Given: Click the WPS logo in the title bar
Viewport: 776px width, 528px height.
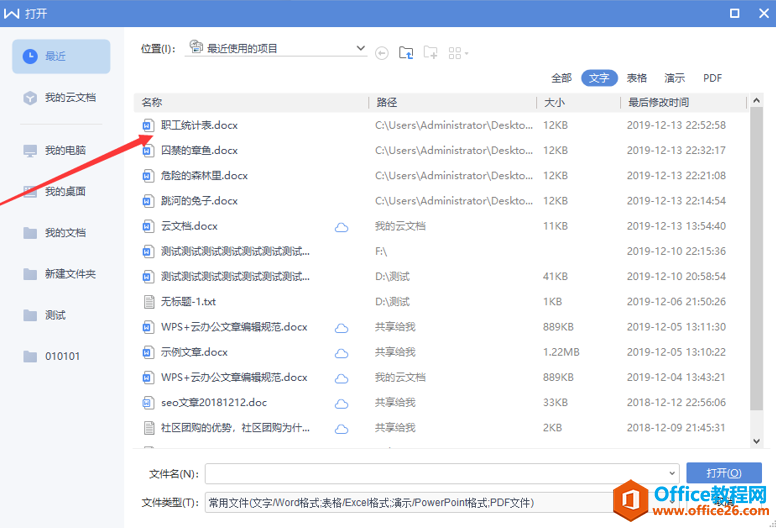Looking at the screenshot, I should click(11, 13).
